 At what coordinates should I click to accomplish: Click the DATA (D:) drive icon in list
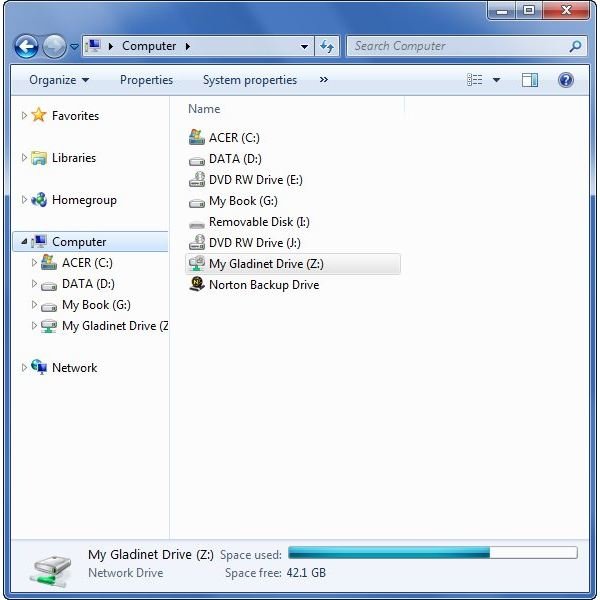[197, 160]
